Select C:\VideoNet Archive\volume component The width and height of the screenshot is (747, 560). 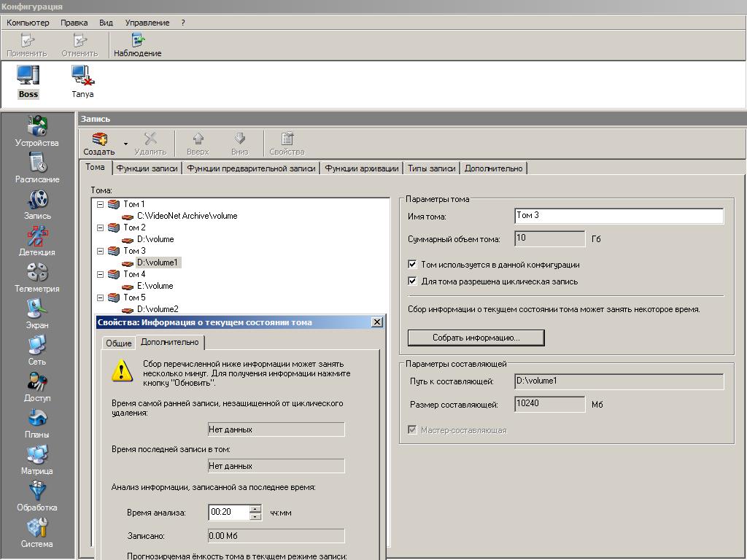[x=187, y=216]
